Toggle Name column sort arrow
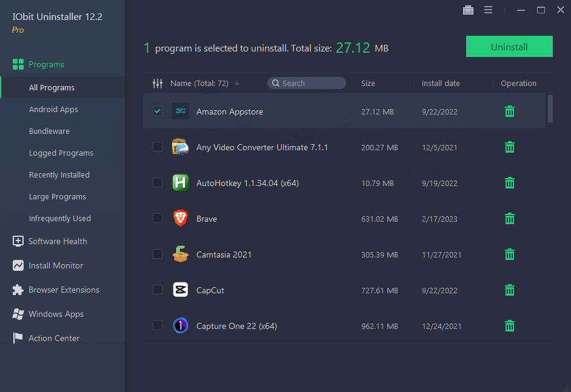571x392 pixels. (237, 84)
